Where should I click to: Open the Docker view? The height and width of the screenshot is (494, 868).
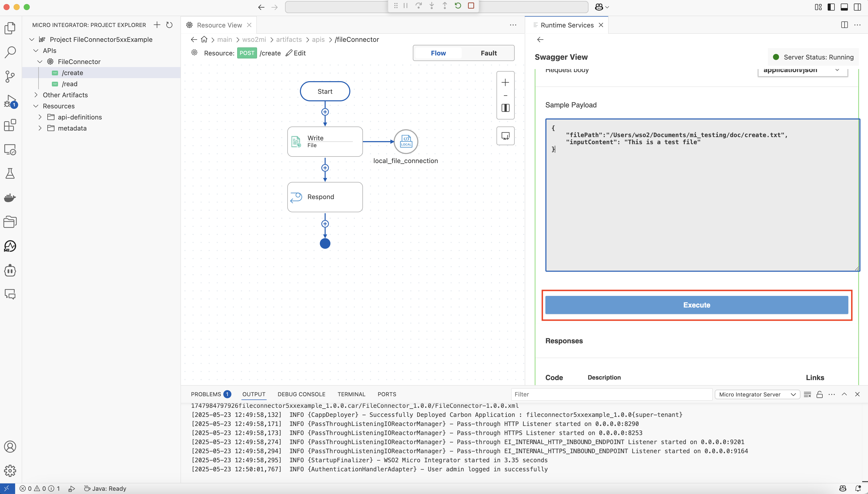[x=10, y=198]
